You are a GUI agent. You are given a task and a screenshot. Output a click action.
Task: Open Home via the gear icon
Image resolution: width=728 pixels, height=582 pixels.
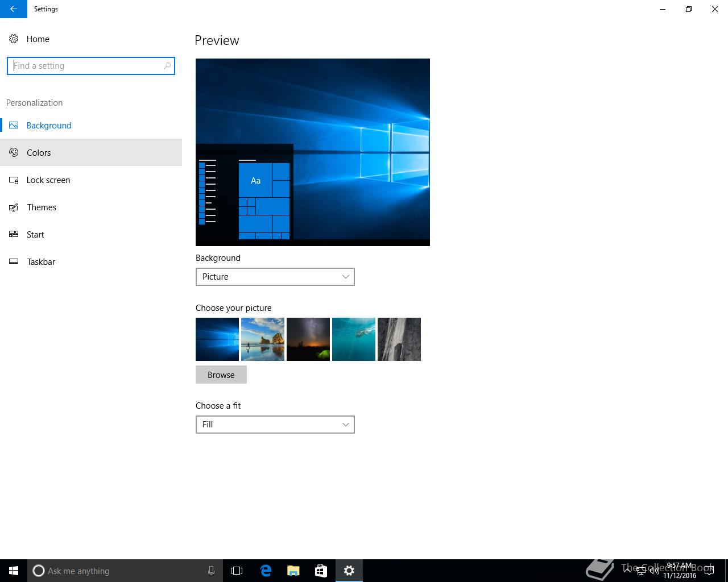pos(14,39)
